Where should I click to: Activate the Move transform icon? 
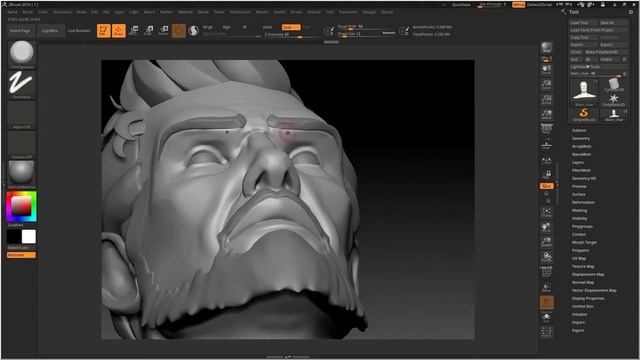(133, 31)
